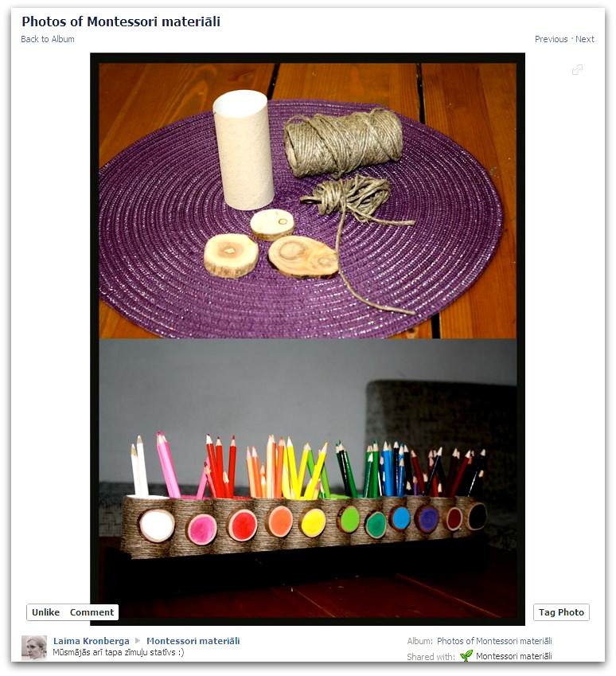Viewport: 616px width, 676px height.
Task: Click the toilet paper roll in the photo
Action: pos(244,150)
